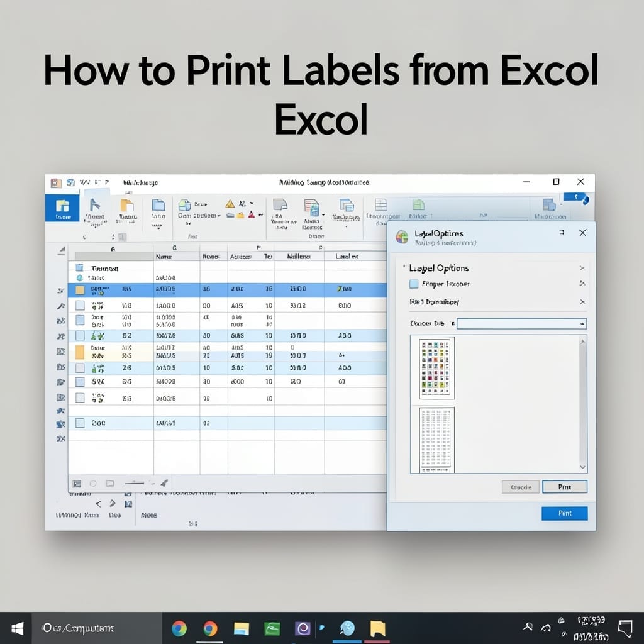The width and height of the screenshot is (644, 644).
Task: Select the pointer arrow tool in the ribbon
Action: click(95, 204)
